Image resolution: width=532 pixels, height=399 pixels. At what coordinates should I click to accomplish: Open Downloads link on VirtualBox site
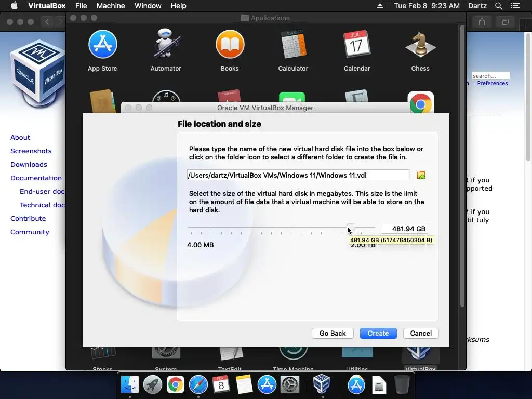pos(29,165)
